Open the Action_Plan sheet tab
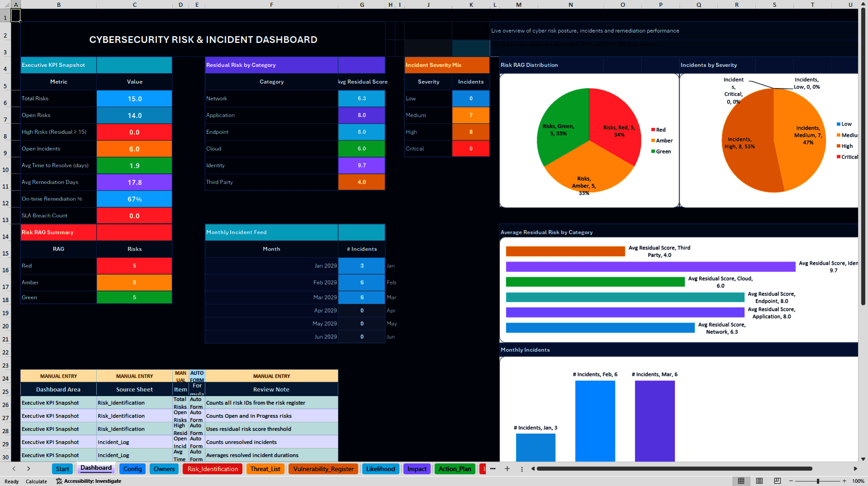The width and height of the screenshot is (868, 486). click(455, 469)
